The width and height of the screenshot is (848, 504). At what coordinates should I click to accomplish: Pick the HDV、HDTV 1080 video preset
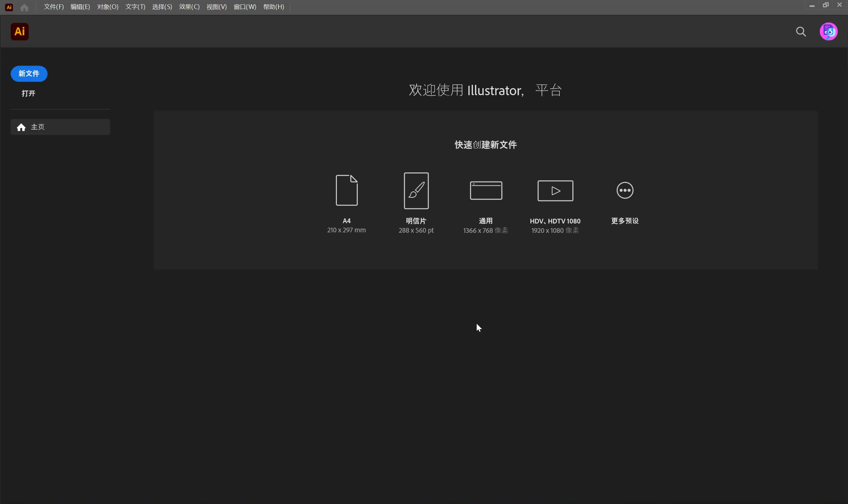pos(555,190)
